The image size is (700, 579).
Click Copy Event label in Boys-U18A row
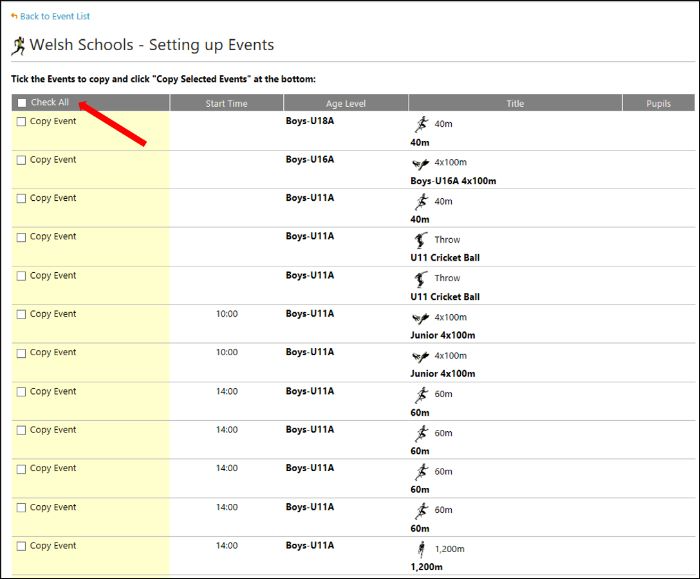click(x=53, y=121)
